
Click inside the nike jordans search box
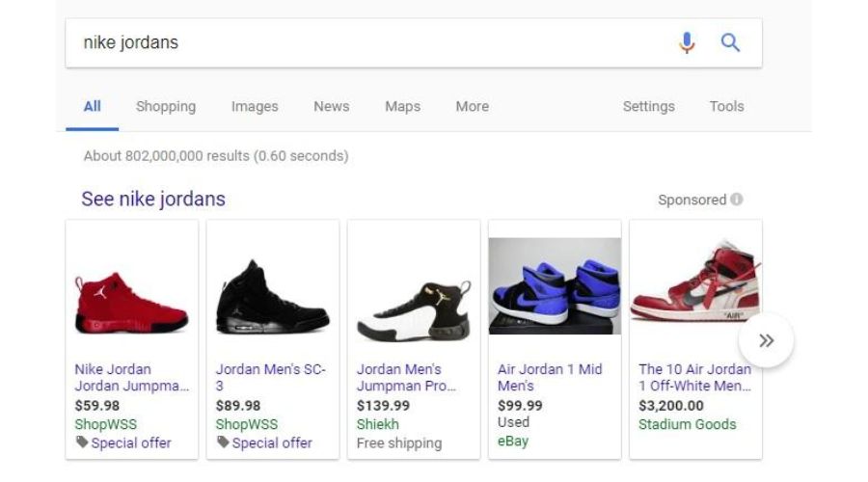[376, 42]
